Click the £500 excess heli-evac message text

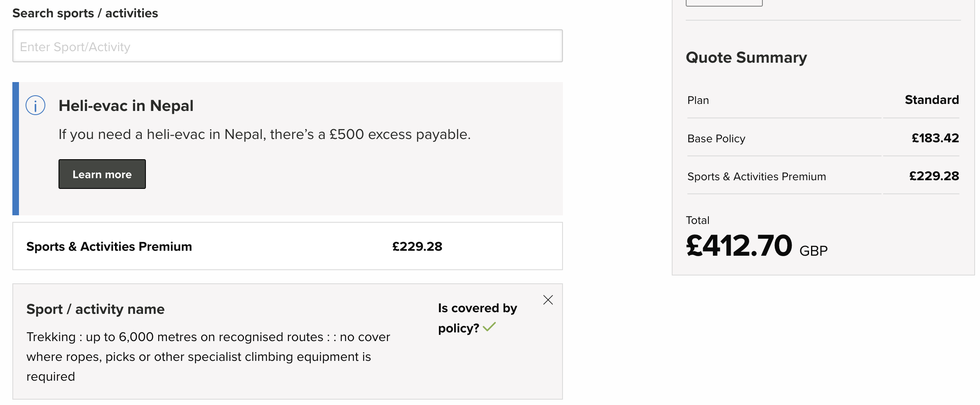pos(264,134)
